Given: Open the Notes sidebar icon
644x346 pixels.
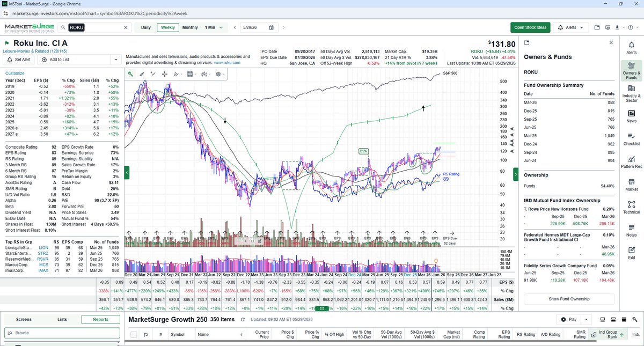Looking at the screenshot, I should click(632, 230).
